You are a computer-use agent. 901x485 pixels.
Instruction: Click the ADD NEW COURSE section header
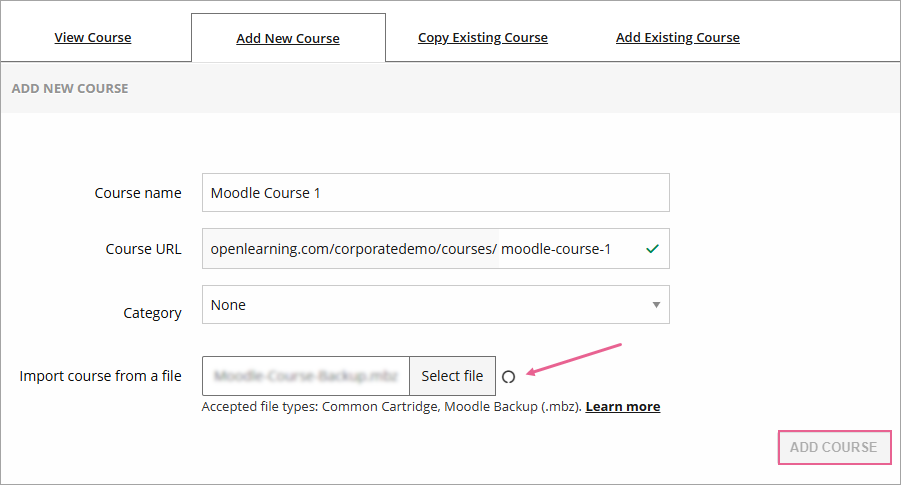click(x=70, y=88)
